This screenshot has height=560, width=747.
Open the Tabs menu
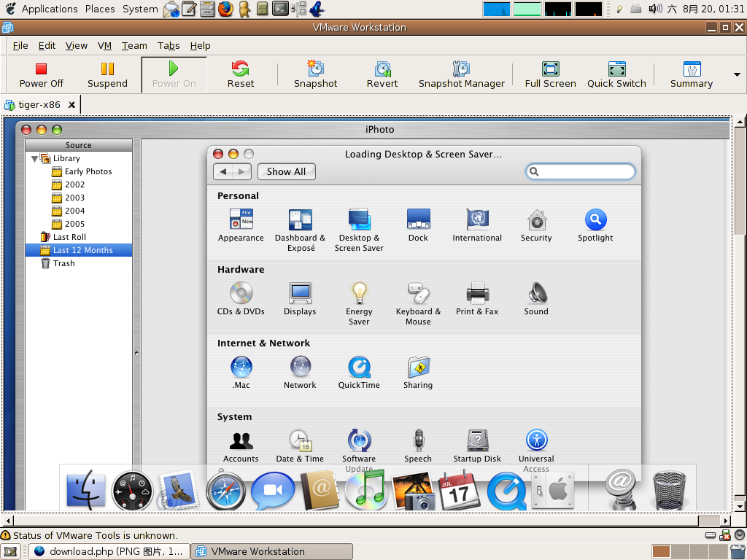(169, 46)
